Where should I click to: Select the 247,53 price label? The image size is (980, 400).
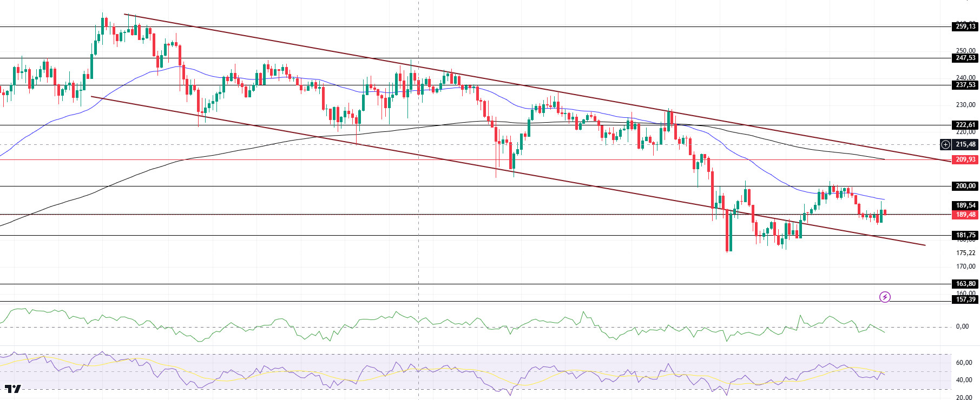[965, 58]
